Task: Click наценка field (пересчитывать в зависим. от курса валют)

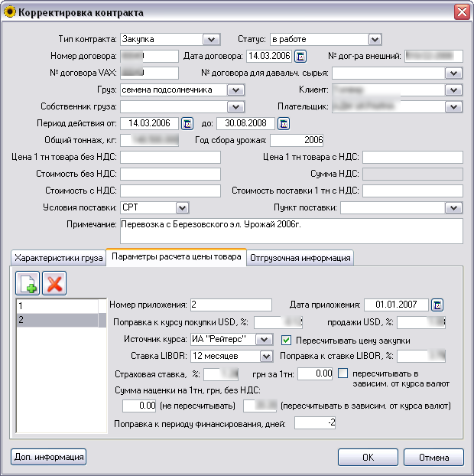Action: click(x=260, y=406)
